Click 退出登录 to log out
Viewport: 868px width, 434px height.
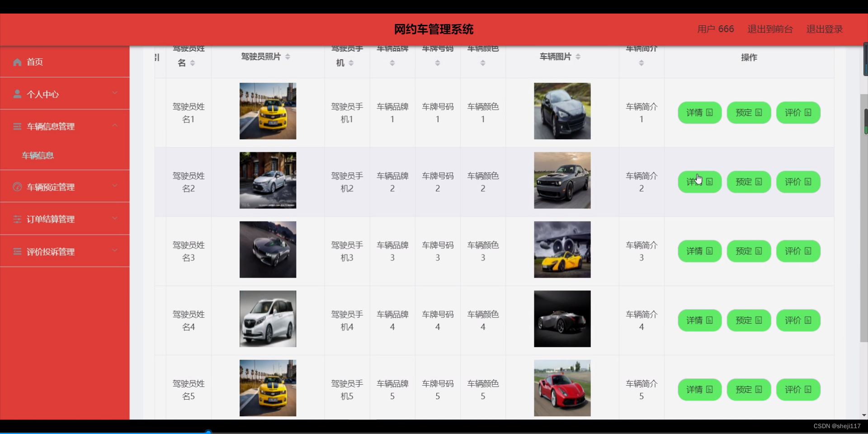tap(824, 29)
